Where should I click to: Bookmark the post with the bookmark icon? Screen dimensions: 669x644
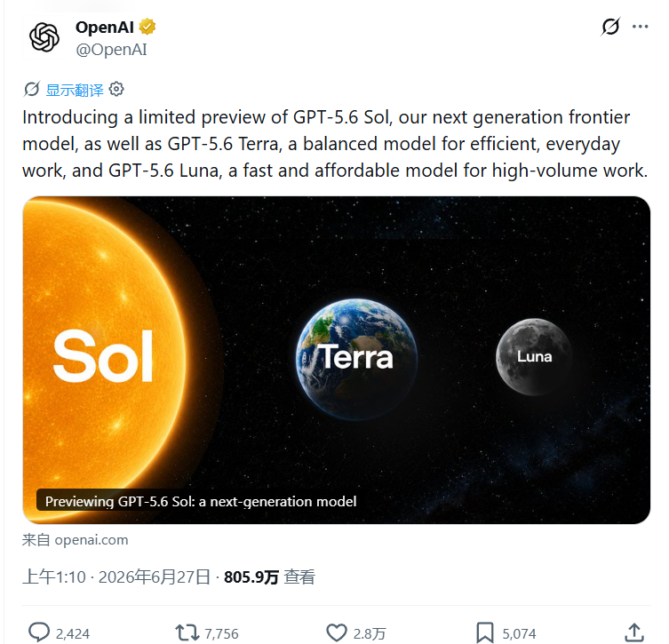(485, 633)
